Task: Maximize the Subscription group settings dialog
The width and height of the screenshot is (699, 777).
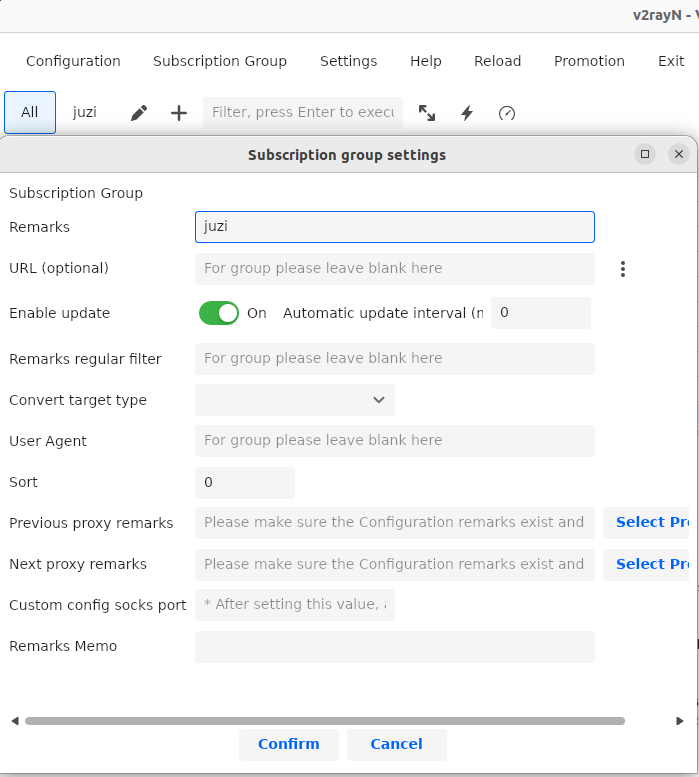Action: [x=645, y=154]
